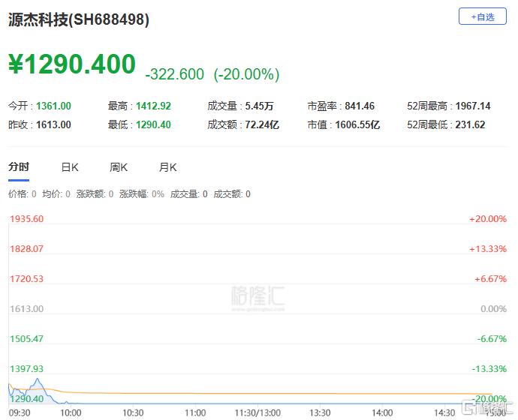Click the 1613.00 baseline axis label
The width and height of the screenshot is (518, 420).
26,309
